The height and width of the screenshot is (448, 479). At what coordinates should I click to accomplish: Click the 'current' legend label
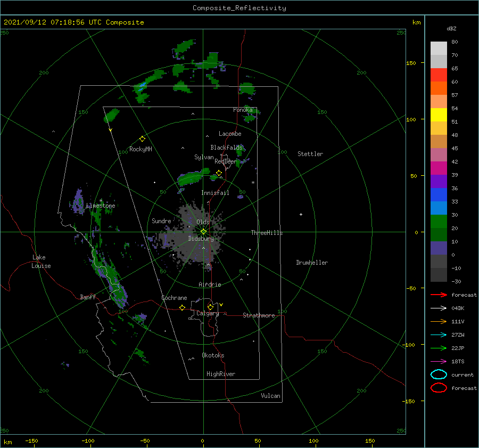click(x=463, y=375)
